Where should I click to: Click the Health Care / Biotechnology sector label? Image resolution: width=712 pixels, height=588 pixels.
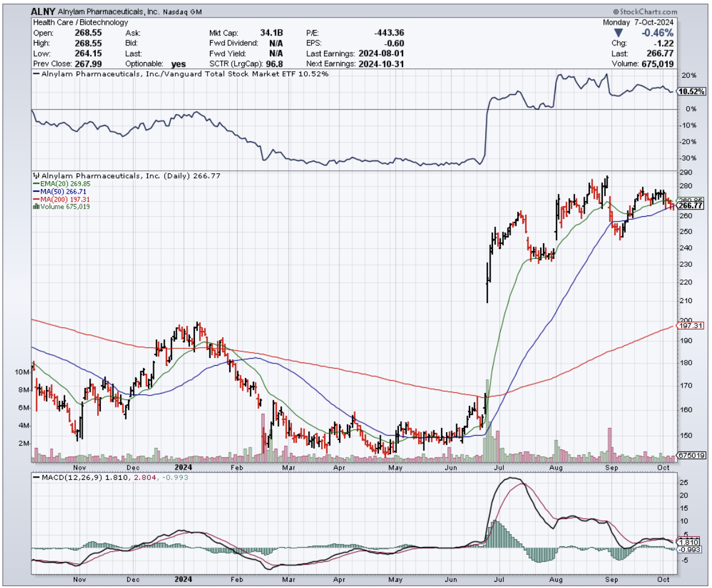coord(80,22)
